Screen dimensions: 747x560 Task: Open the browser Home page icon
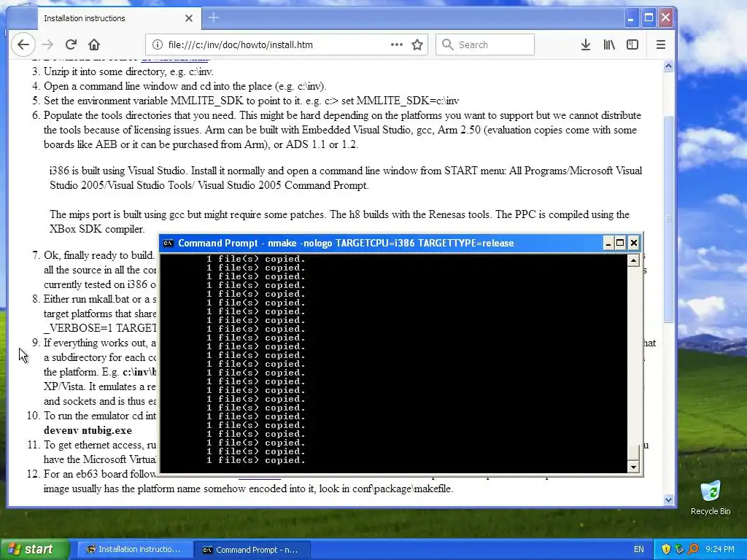pyautogui.click(x=94, y=44)
